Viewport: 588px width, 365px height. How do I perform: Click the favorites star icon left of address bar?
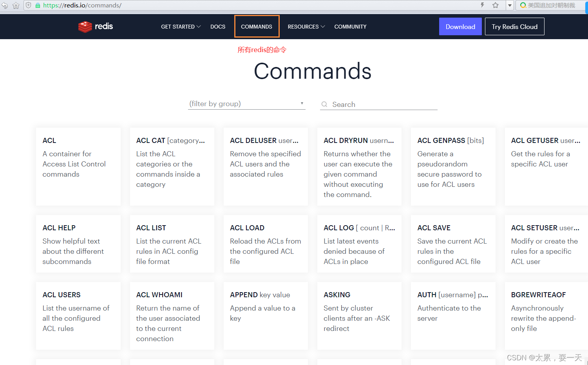16,5
